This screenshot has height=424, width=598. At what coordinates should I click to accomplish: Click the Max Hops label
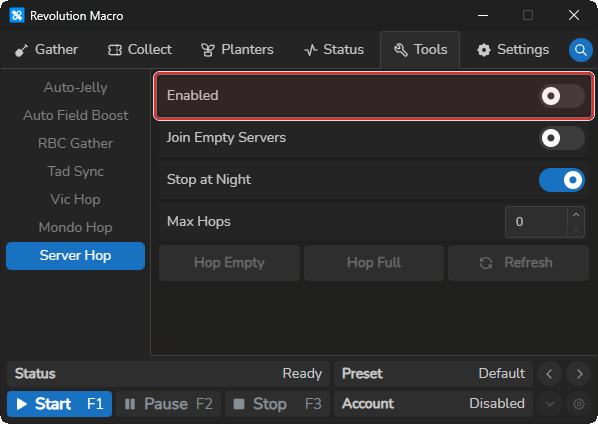[199, 222]
